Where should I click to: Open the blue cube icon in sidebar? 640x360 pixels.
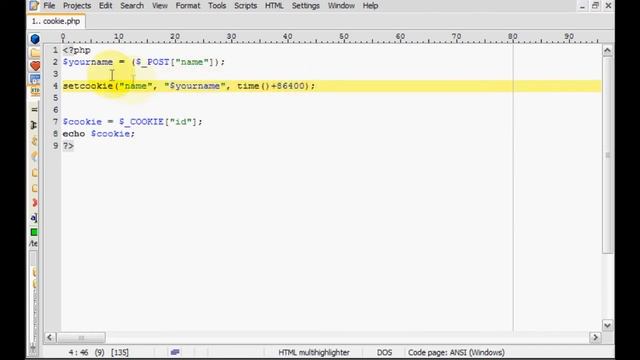[x=35, y=39]
